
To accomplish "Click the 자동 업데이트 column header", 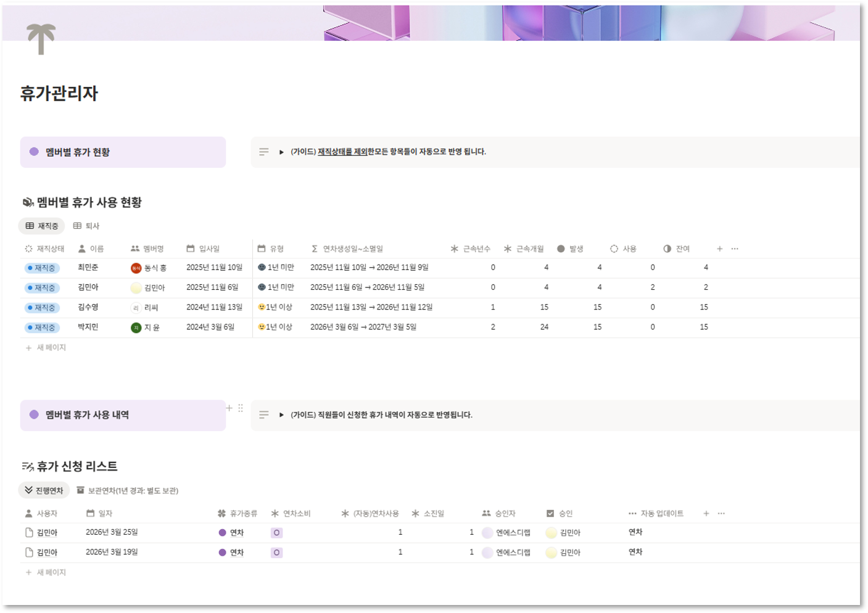I will 656,514.
